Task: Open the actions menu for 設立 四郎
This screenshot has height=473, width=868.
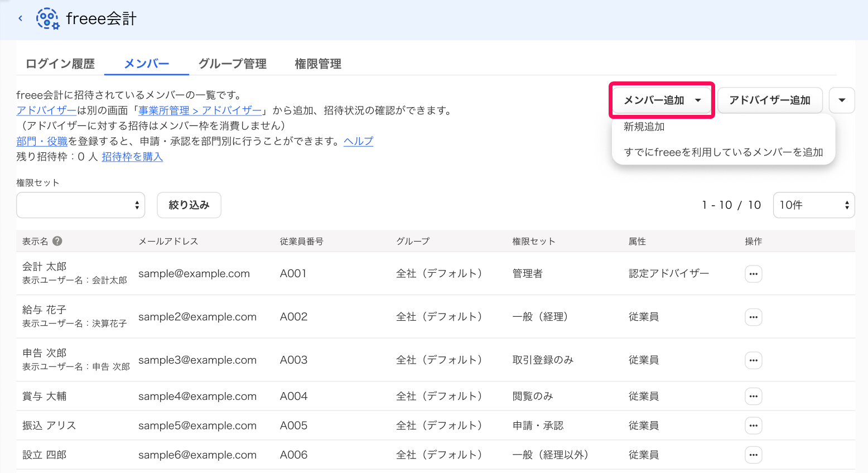Action: 753,455
